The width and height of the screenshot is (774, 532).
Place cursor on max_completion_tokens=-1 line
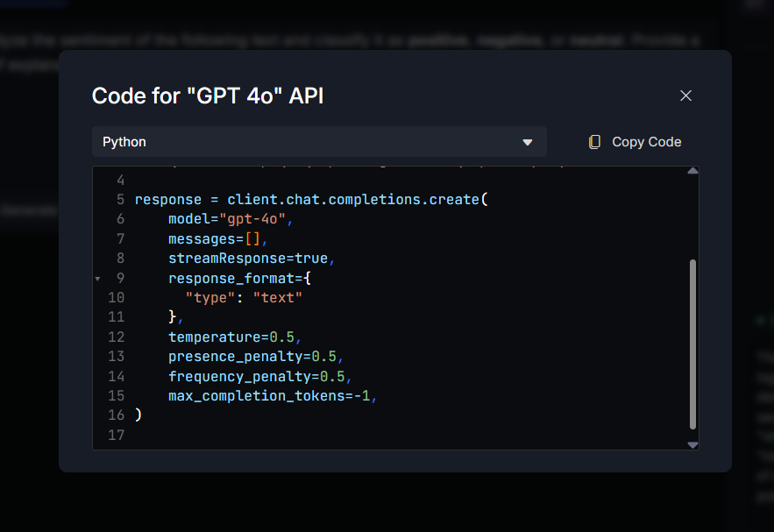pyautogui.click(x=272, y=395)
